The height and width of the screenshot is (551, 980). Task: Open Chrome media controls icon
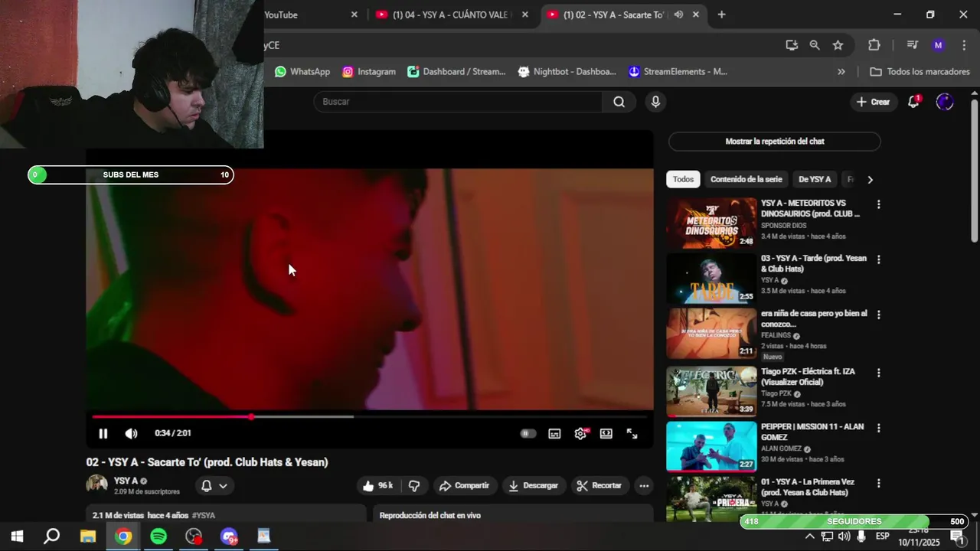click(912, 45)
